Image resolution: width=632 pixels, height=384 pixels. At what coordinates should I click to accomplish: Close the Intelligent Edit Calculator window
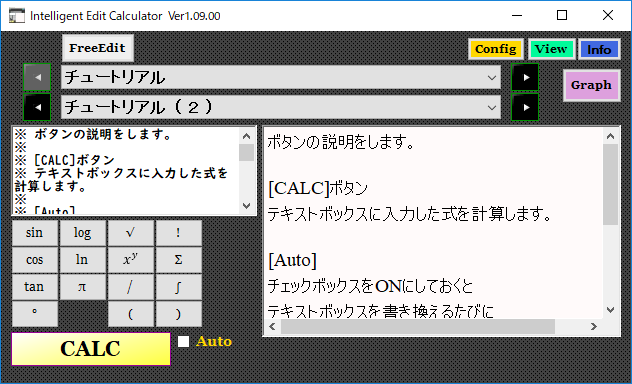pos(608,15)
